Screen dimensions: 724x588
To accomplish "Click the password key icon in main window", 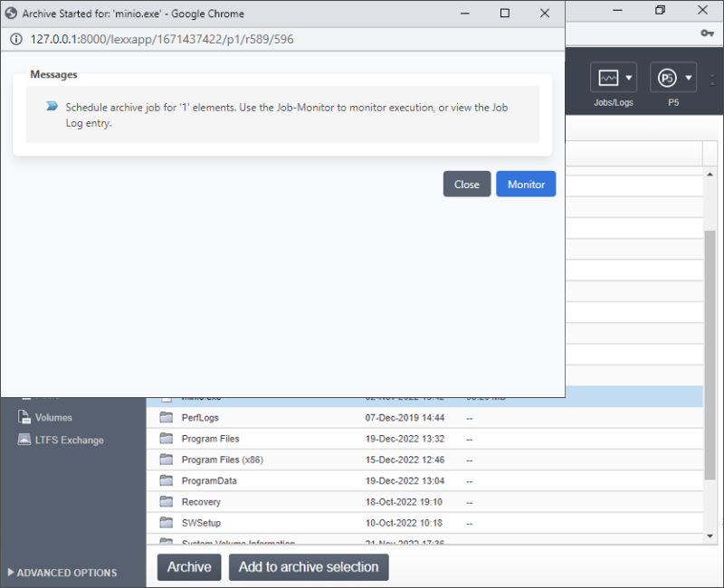I will click(708, 33).
